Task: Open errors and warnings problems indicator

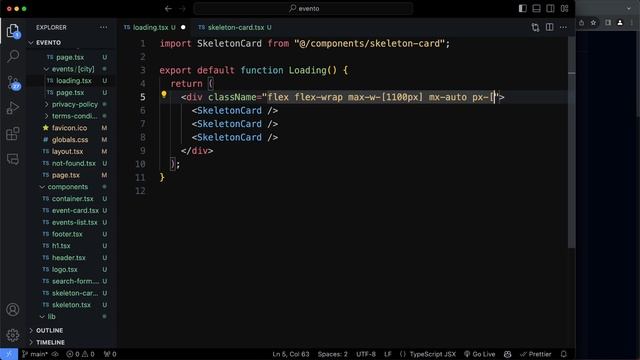Action: [x=80, y=354]
